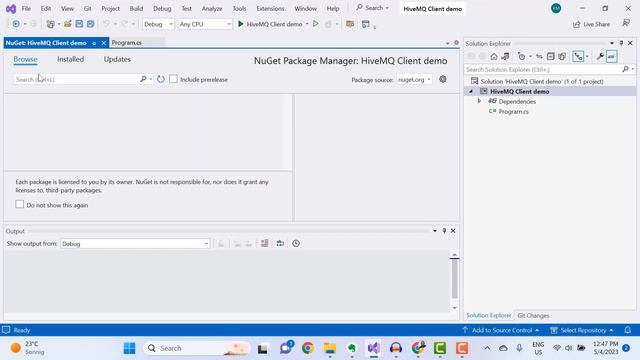Open the startup project dropdown arrow
Image resolution: width=640 pixels, height=360 pixels.
pyautogui.click(x=307, y=24)
